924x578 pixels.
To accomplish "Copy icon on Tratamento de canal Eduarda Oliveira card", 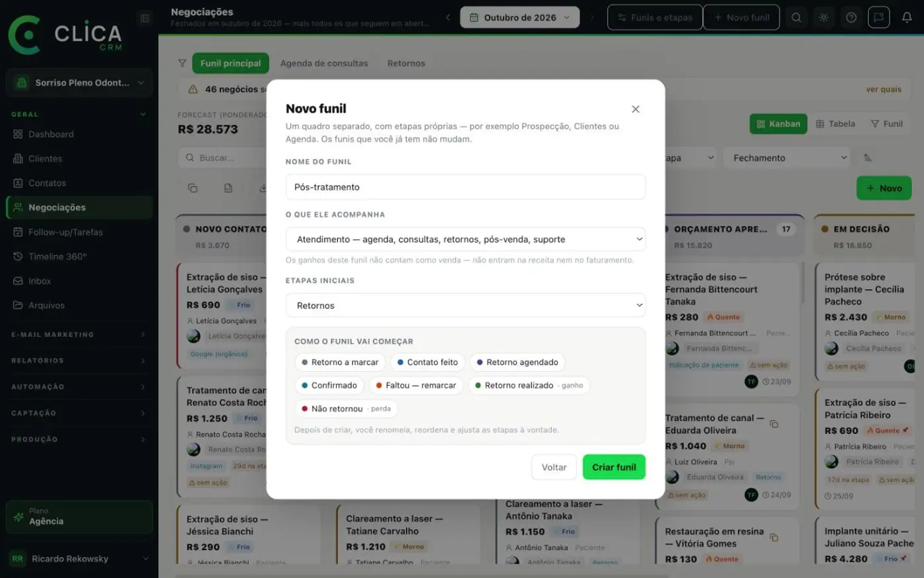I will click(x=774, y=424).
